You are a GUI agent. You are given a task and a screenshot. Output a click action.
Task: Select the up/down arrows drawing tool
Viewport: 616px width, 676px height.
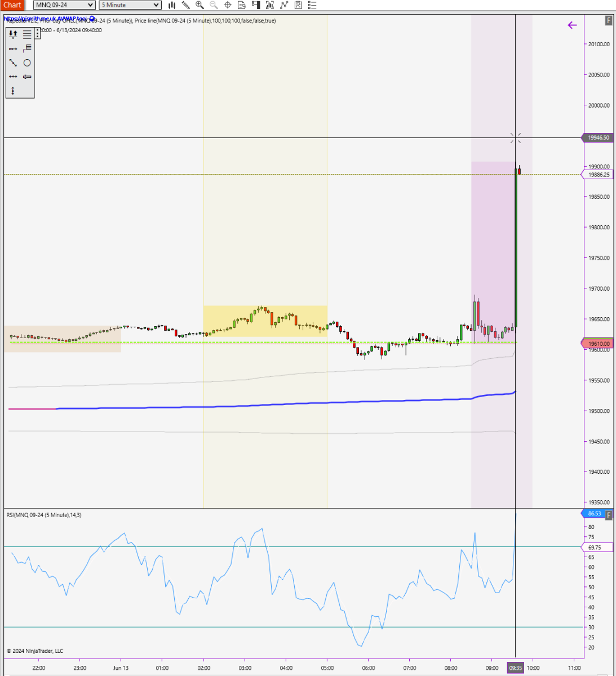click(x=13, y=34)
